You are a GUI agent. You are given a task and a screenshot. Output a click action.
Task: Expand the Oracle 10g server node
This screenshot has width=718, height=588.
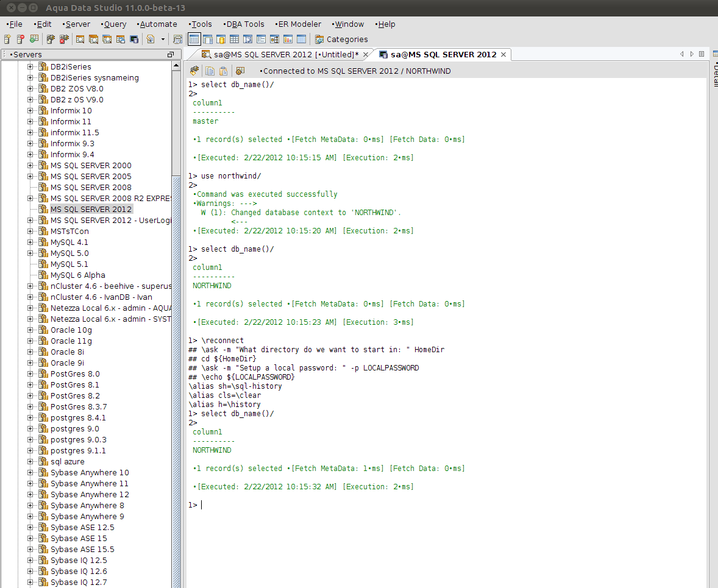pos(30,330)
